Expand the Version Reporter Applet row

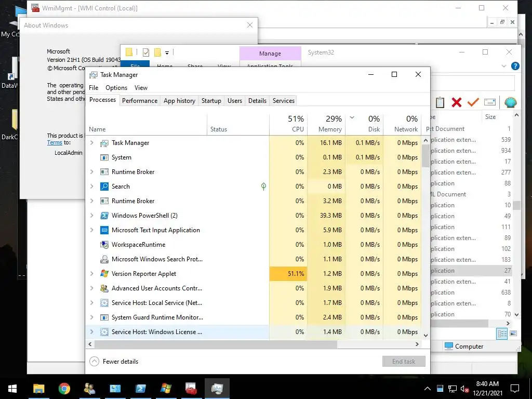pyautogui.click(x=91, y=274)
